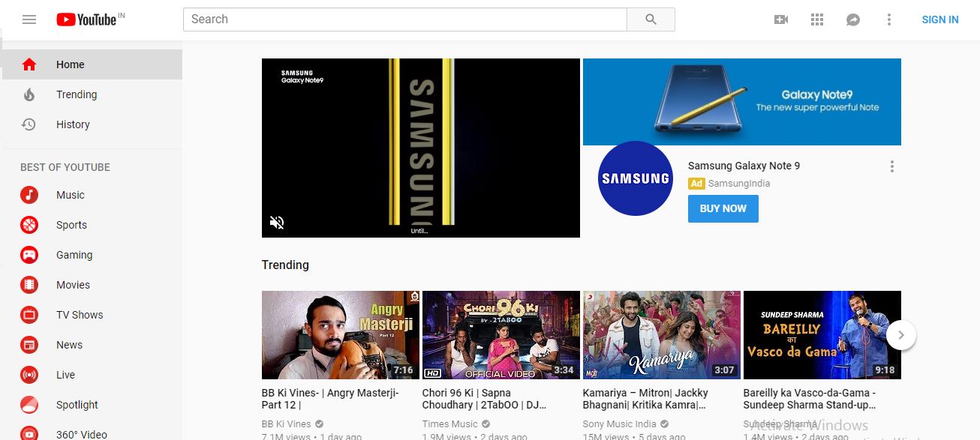Open Gaming in Best of YouTube

pyautogui.click(x=92, y=255)
